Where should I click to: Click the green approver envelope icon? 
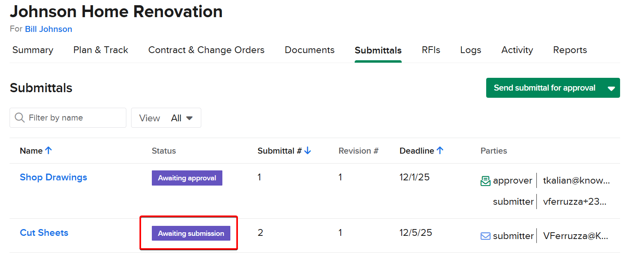point(485,181)
